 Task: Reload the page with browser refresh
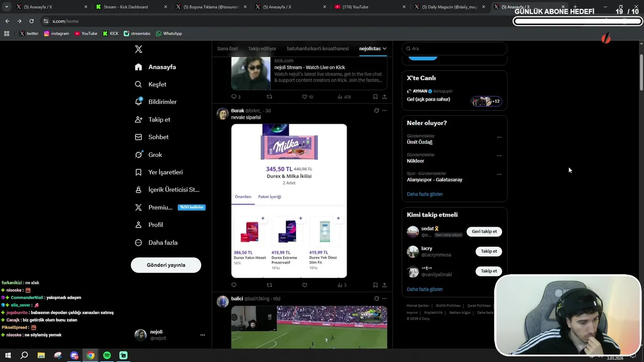point(31,21)
